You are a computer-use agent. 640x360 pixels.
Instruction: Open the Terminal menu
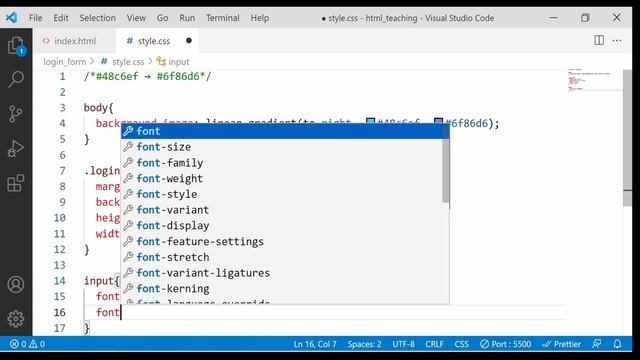(222, 18)
